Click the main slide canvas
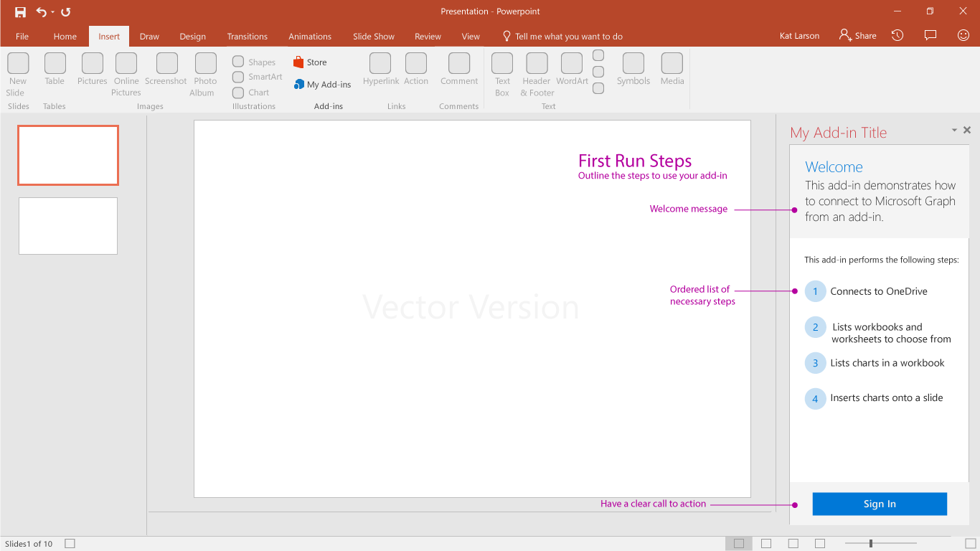This screenshot has width=980, height=551. 472,309
